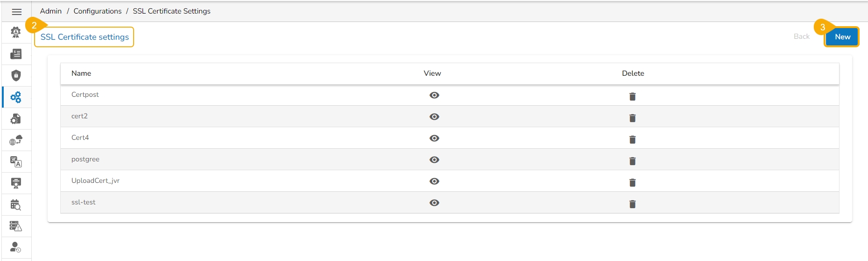Select the gears configurations sidebar icon
Image resolution: width=868 pixels, height=261 pixels.
(16, 97)
